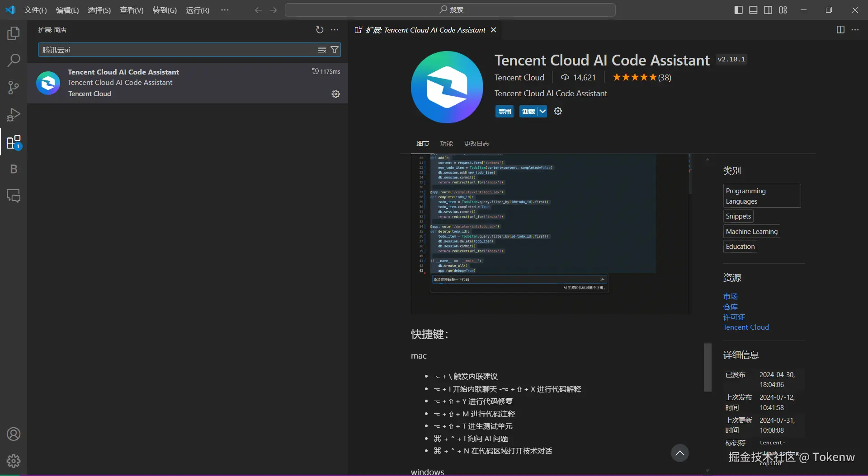This screenshot has width=868, height=476.
Task: Open the Extensions view icon
Action: tap(14, 142)
